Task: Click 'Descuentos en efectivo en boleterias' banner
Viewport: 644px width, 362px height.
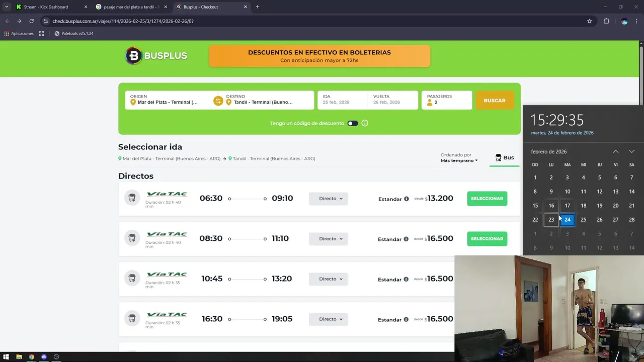Action: click(319, 56)
